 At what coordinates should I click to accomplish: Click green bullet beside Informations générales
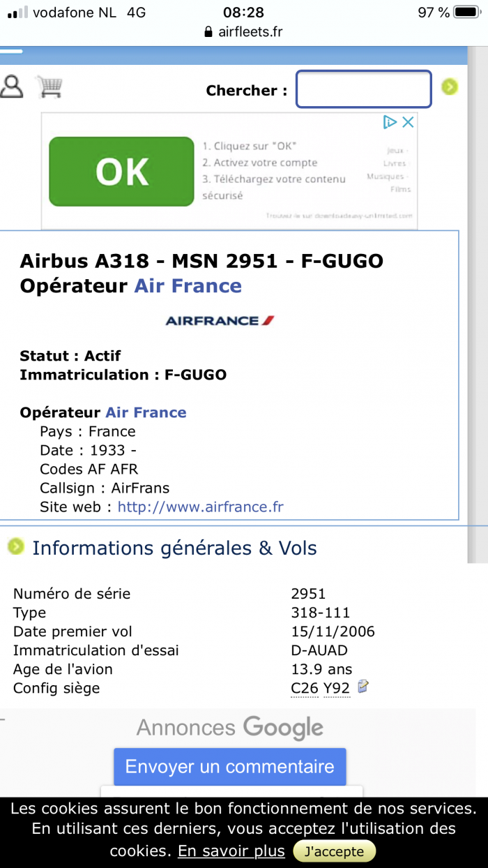pyautogui.click(x=15, y=547)
